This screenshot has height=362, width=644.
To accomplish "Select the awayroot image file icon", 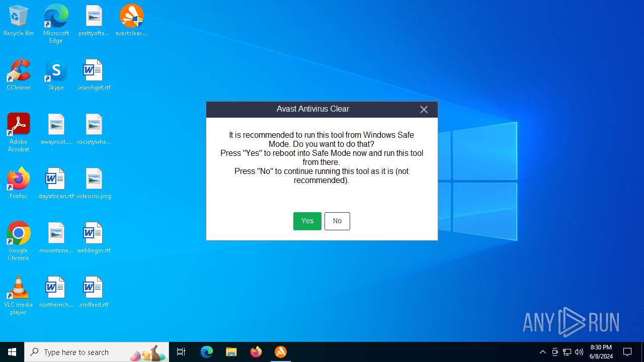I will (56, 129).
